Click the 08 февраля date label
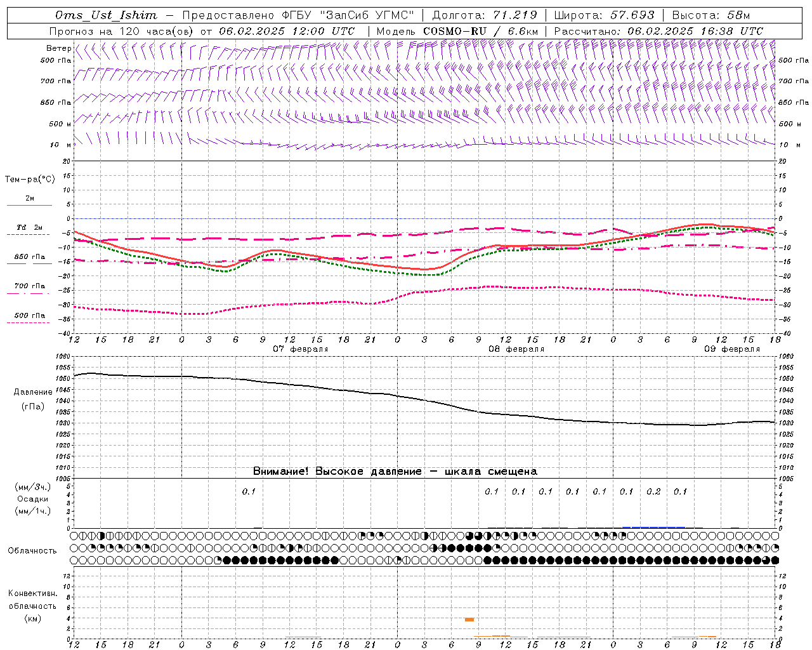This screenshot has width=812, height=650. [516, 349]
